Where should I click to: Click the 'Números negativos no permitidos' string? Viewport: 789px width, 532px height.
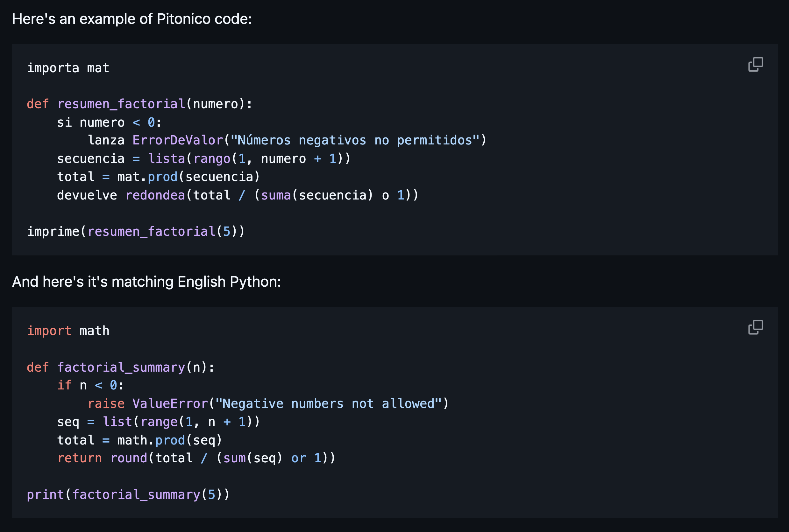click(354, 140)
